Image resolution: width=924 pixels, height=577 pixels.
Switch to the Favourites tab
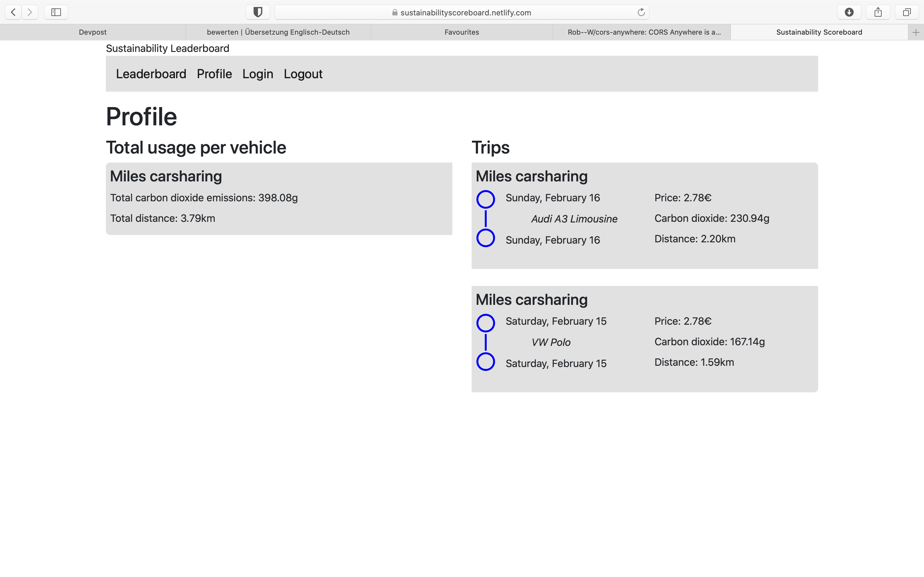(x=462, y=32)
